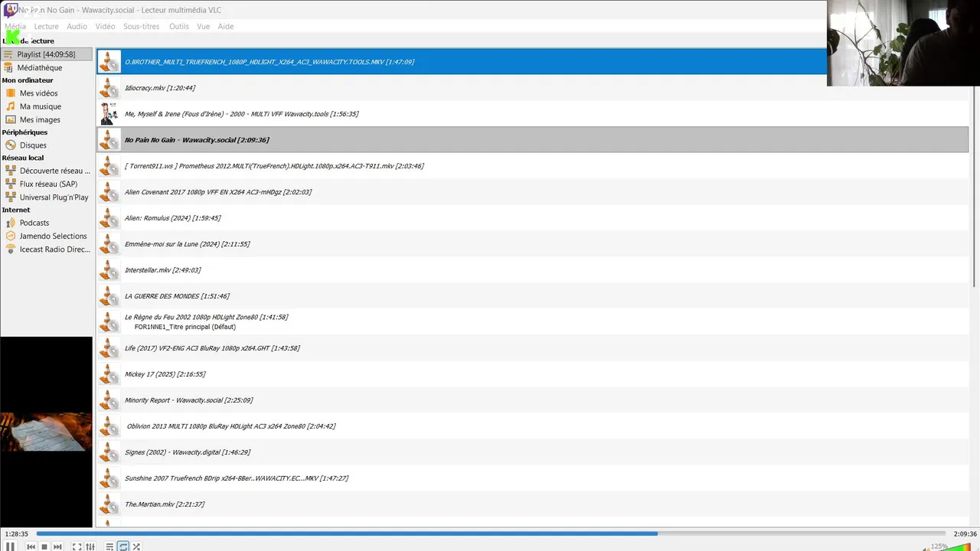Image resolution: width=980 pixels, height=551 pixels.
Task: Toggle loop repeat mode
Action: (123, 546)
